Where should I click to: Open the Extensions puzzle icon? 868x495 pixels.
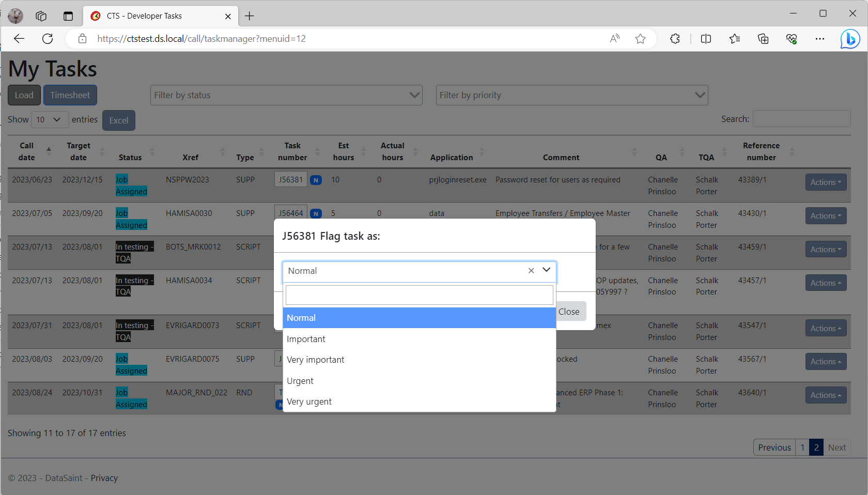tap(675, 39)
